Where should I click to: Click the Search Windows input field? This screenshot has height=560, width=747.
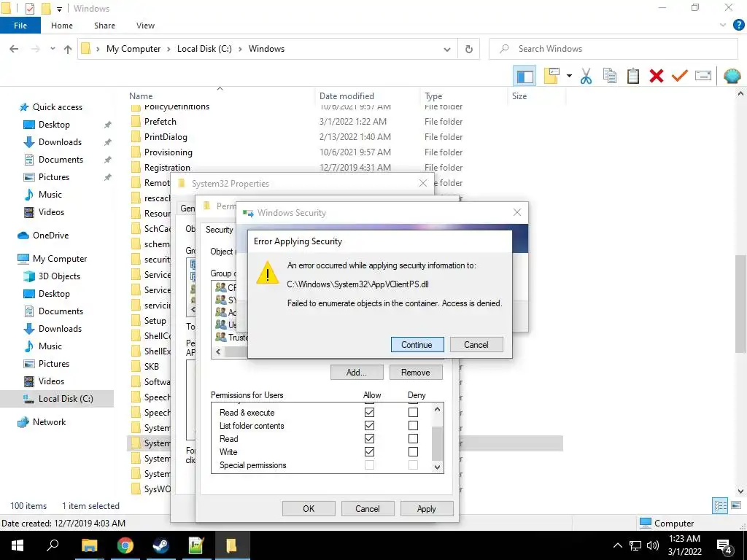click(x=613, y=49)
